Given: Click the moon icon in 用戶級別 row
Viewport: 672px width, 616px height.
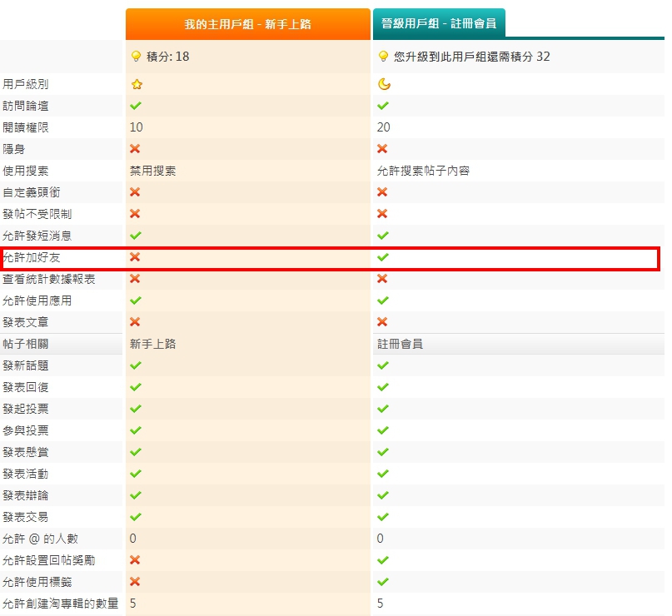Looking at the screenshot, I should click(x=383, y=84).
